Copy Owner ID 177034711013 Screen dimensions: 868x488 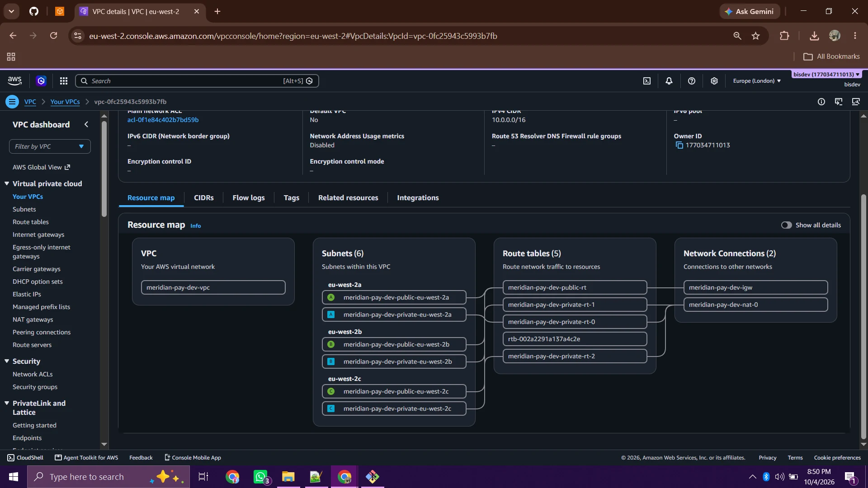679,145
